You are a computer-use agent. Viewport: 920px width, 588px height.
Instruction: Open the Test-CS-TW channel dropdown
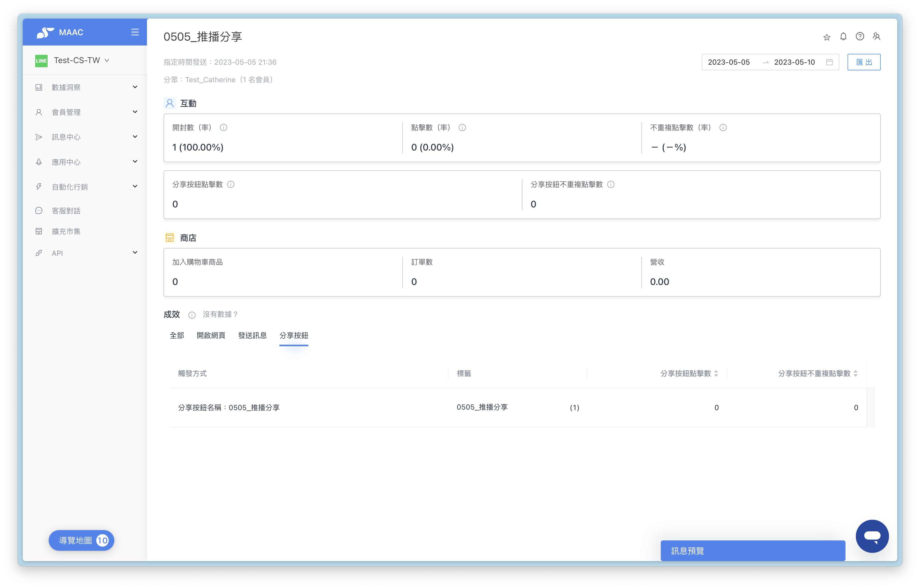pyautogui.click(x=81, y=61)
